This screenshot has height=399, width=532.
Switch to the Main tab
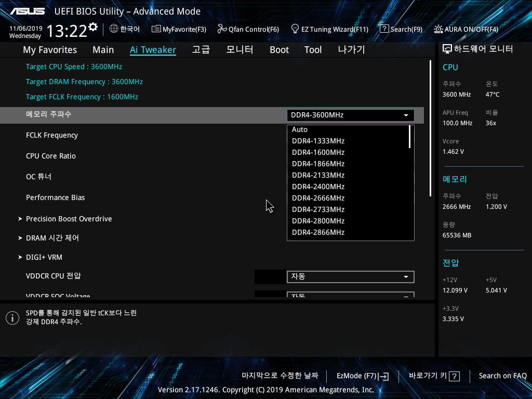click(103, 50)
